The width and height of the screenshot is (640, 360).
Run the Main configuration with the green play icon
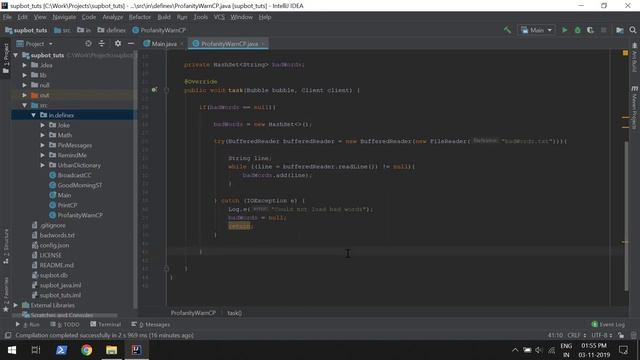(564, 30)
